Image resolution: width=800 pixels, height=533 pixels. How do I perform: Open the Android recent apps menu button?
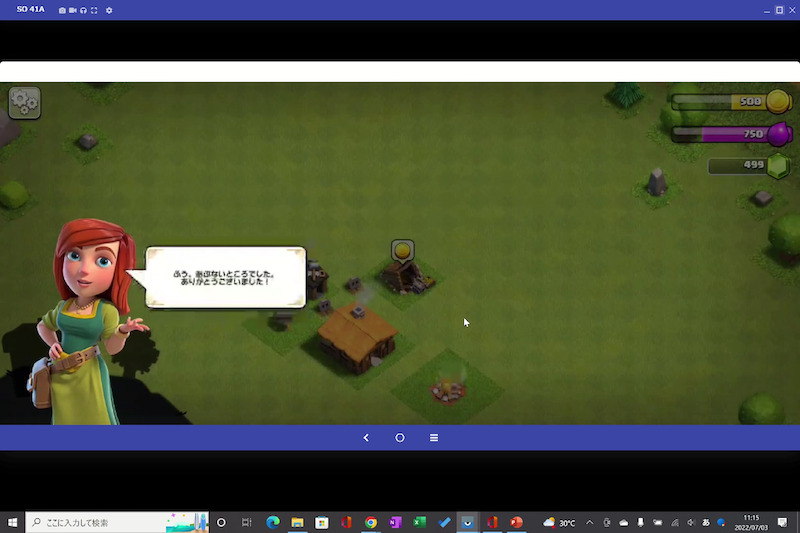[x=434, y=438]
